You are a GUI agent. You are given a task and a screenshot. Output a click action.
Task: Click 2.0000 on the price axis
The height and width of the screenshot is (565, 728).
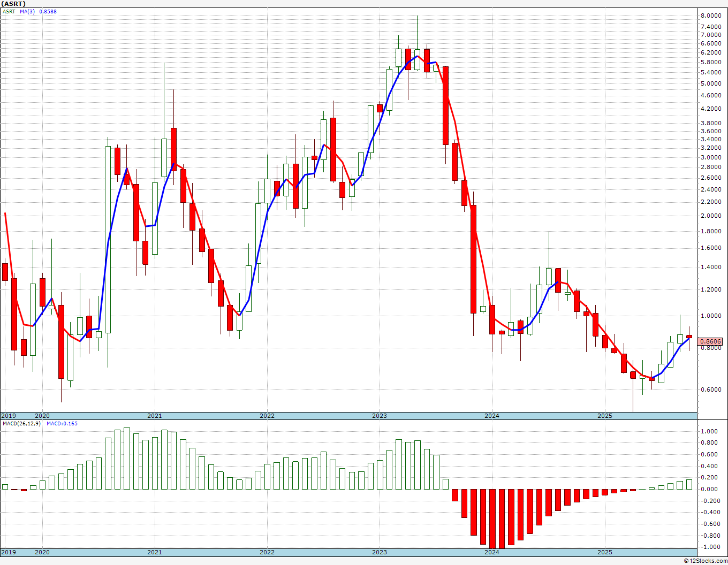pos(710,216)
